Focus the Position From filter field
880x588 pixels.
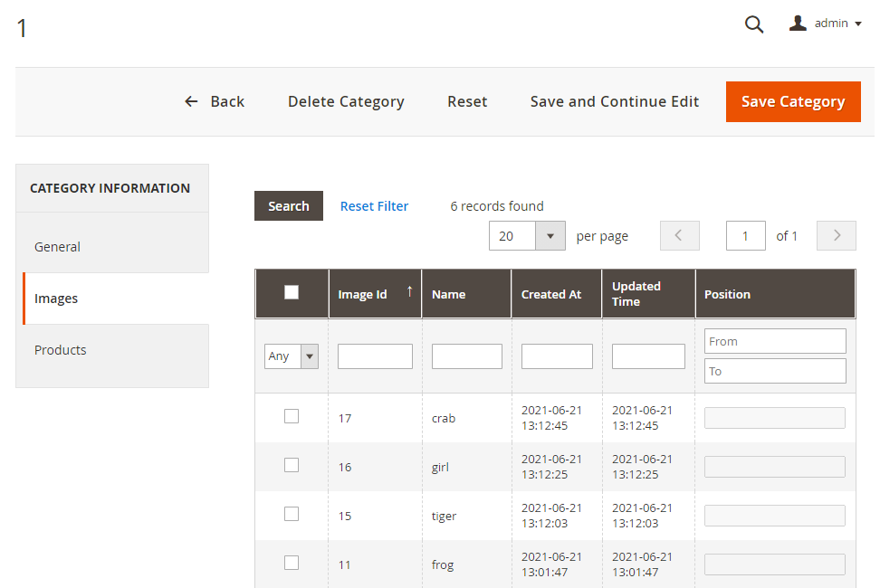775,341
